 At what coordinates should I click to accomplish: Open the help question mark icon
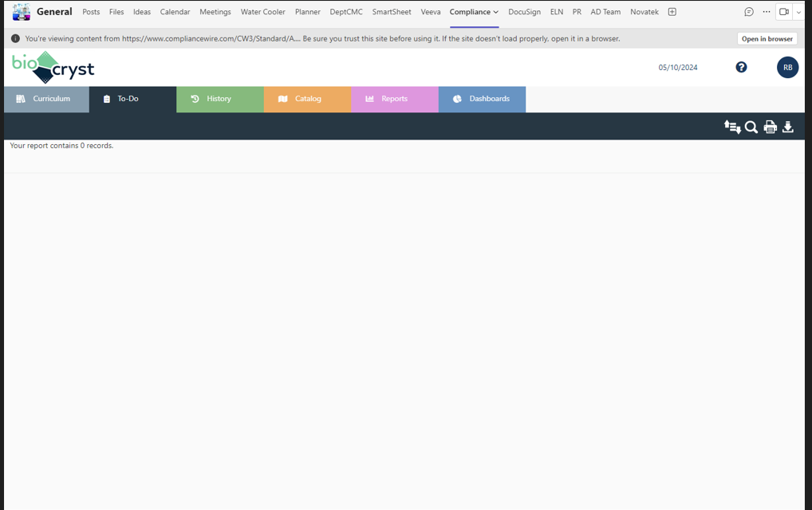pyautogui.click(x=741, y=67)
